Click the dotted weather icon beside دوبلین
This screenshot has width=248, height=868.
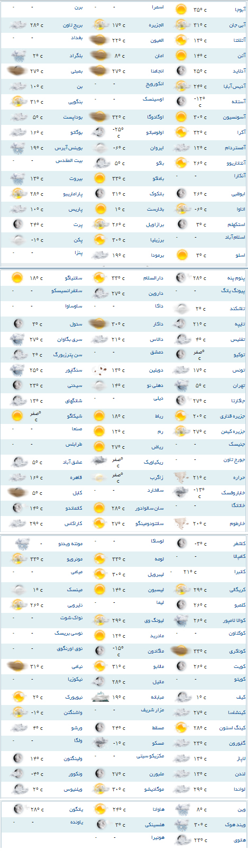99,370
